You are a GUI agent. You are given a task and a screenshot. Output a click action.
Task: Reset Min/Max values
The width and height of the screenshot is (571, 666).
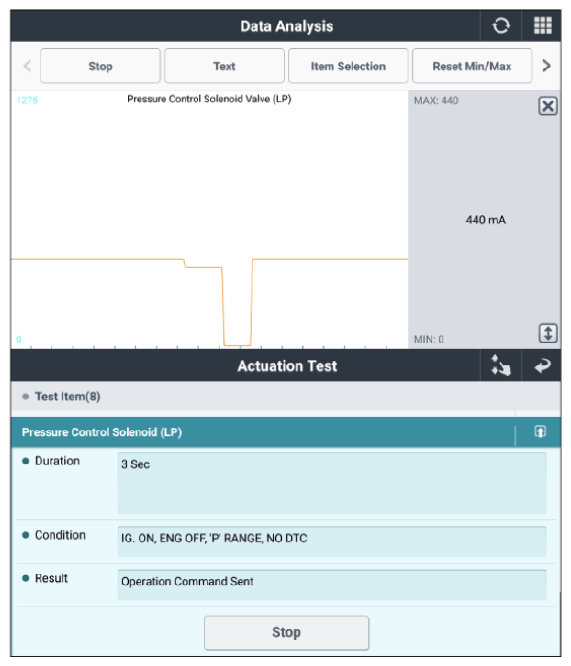coord(472,66)
